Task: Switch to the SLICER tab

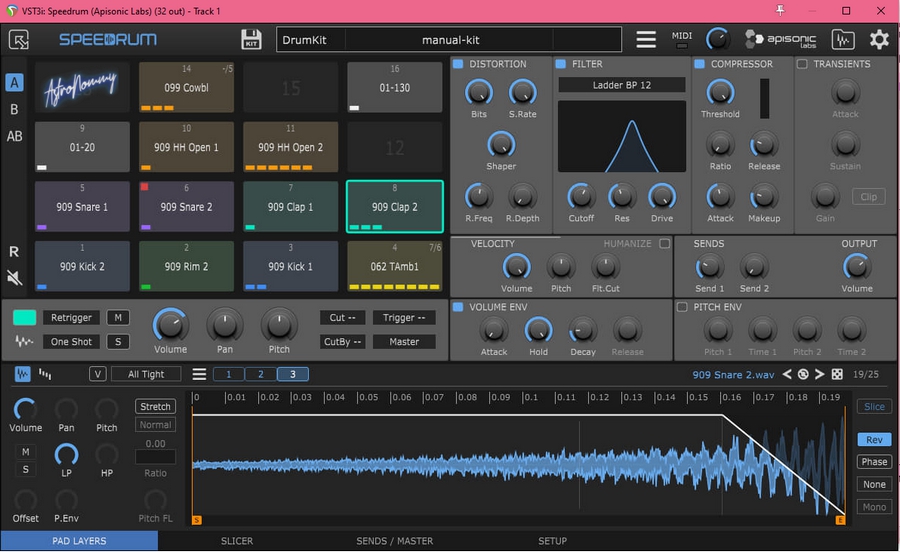Action: coord(237,541)
